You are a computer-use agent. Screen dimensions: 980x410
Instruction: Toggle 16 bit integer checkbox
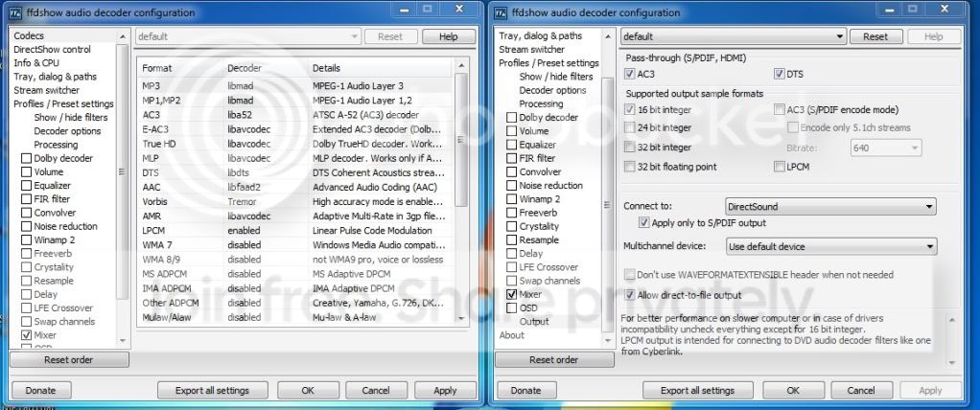tap(629, 110)
